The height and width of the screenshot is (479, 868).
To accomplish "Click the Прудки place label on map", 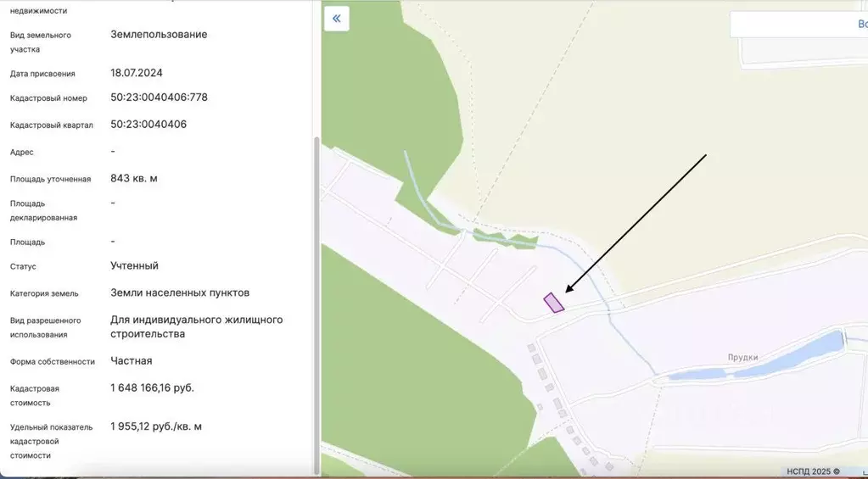I will pyautogui.click(x=742, y=357).
